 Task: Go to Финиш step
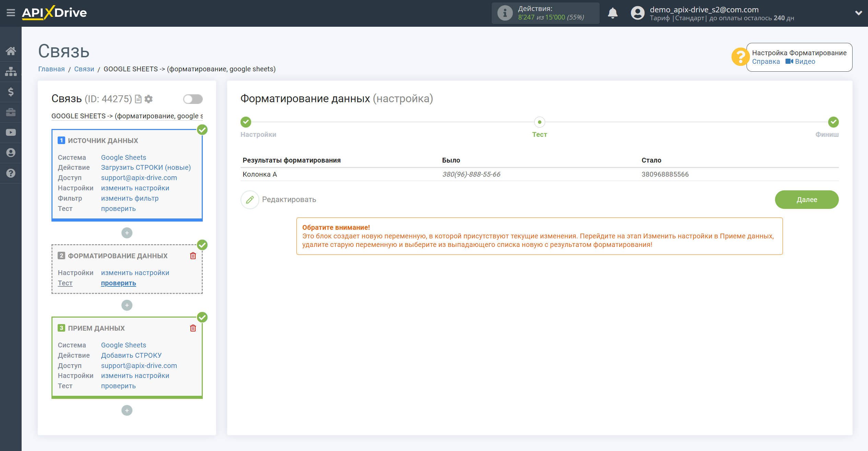tap(833, 122)
